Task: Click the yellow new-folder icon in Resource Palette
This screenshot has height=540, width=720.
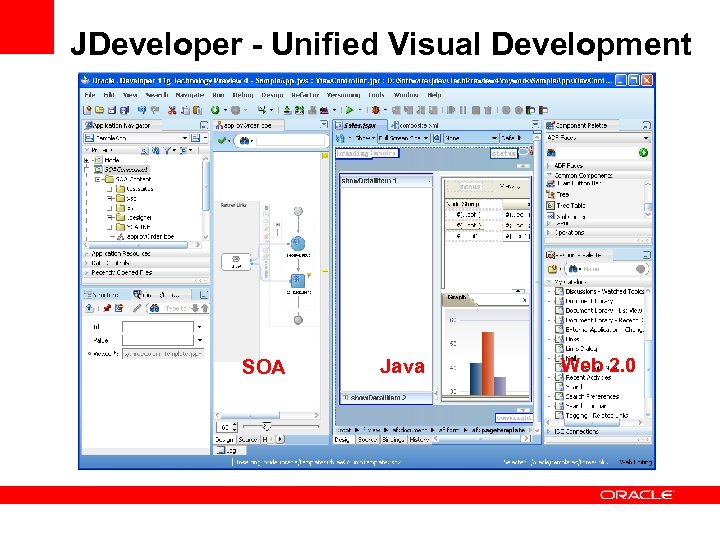Action: tap(552, 269)
